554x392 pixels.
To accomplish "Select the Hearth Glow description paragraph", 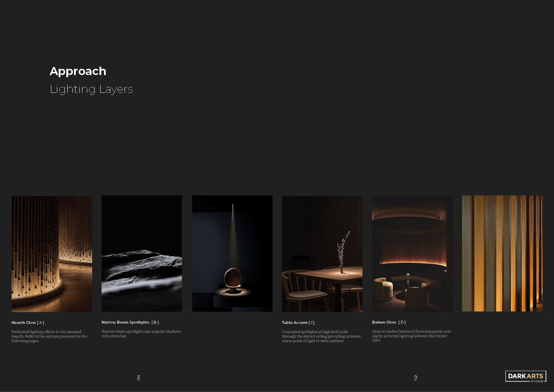I will [49, 336].
